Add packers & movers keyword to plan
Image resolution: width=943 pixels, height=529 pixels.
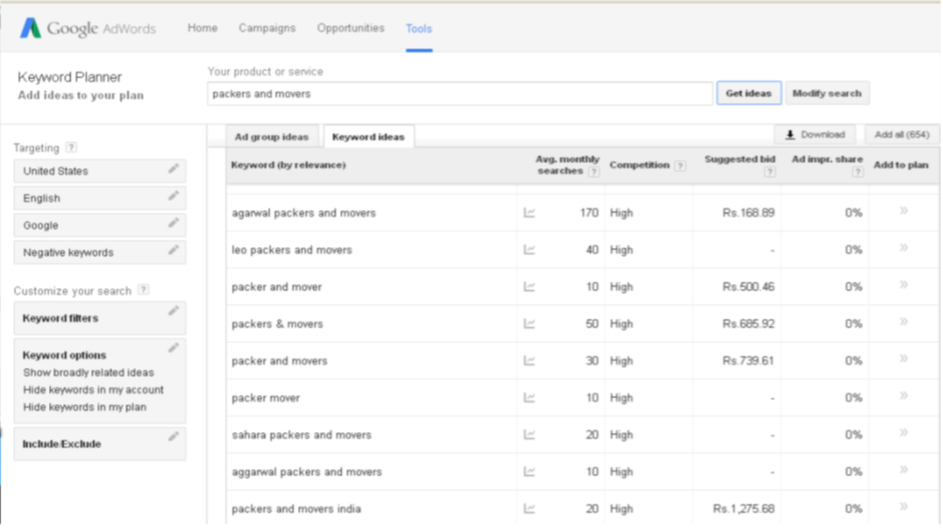coord(903,323)
